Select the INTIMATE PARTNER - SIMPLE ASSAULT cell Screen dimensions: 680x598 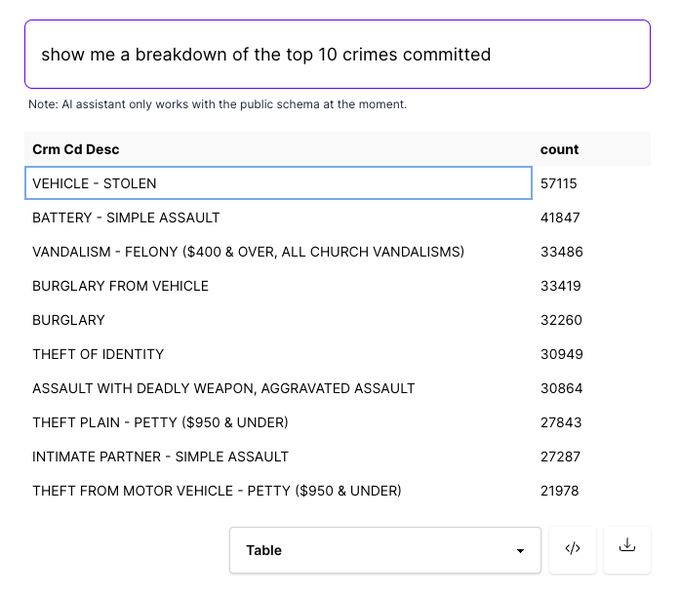tap(160, 456)
